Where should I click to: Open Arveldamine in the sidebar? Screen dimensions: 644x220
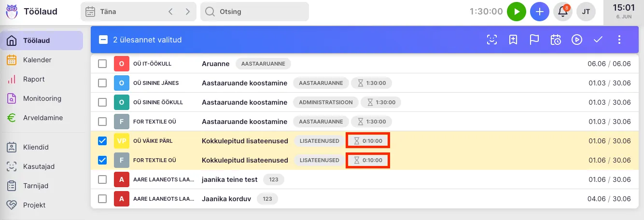click(42, 118)
